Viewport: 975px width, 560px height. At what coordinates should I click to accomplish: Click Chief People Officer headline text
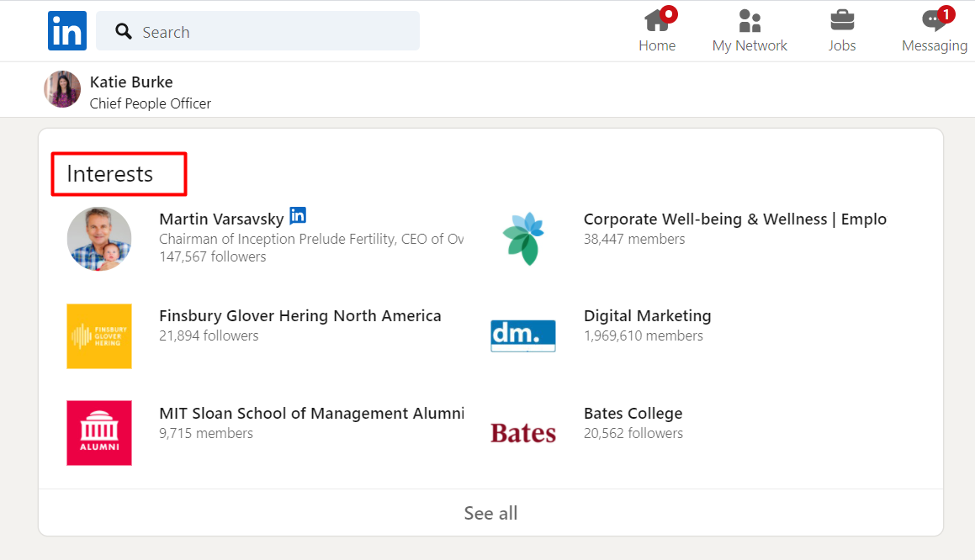click(151, 103)
